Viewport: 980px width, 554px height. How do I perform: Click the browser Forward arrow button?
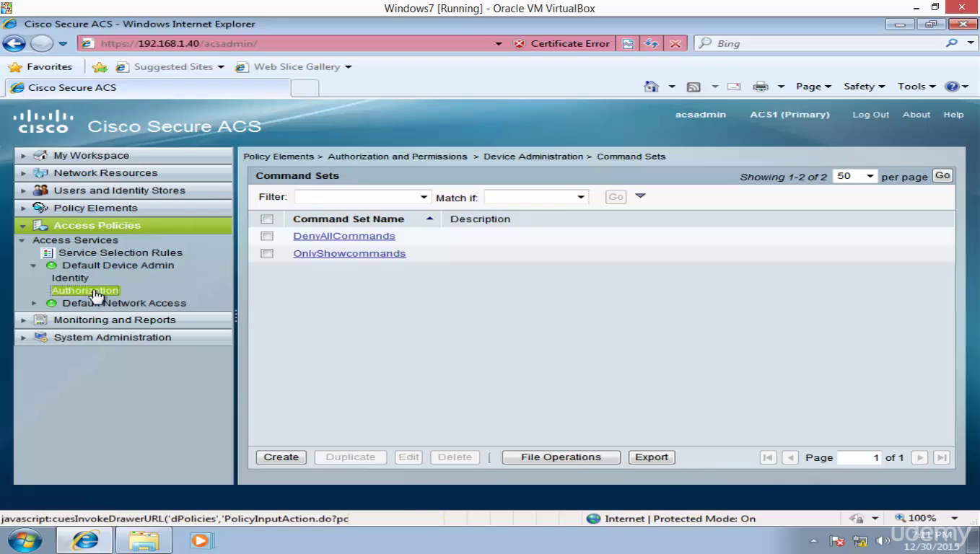tap(41, 43)
